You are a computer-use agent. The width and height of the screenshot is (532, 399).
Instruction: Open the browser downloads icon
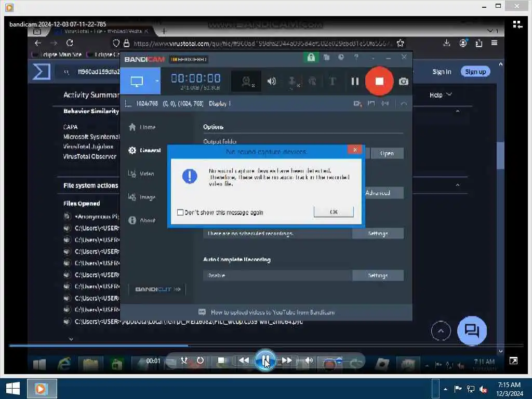tap(447, 43)
